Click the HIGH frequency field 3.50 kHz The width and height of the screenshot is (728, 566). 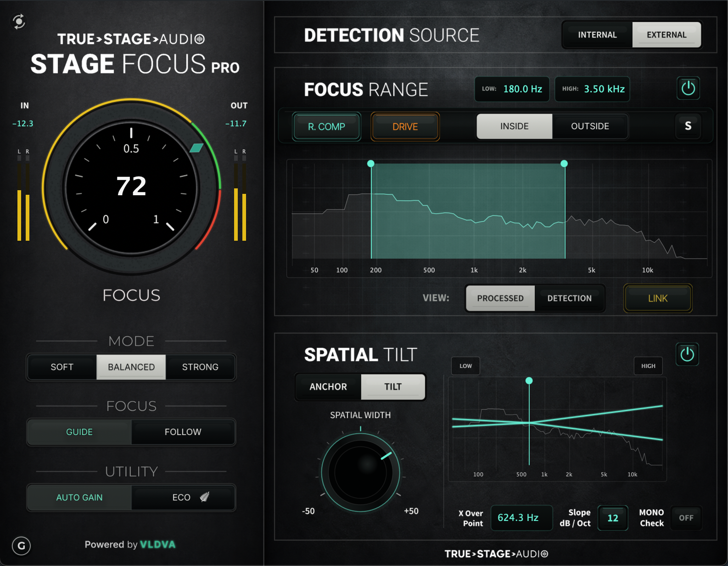[x=592, y=89]
